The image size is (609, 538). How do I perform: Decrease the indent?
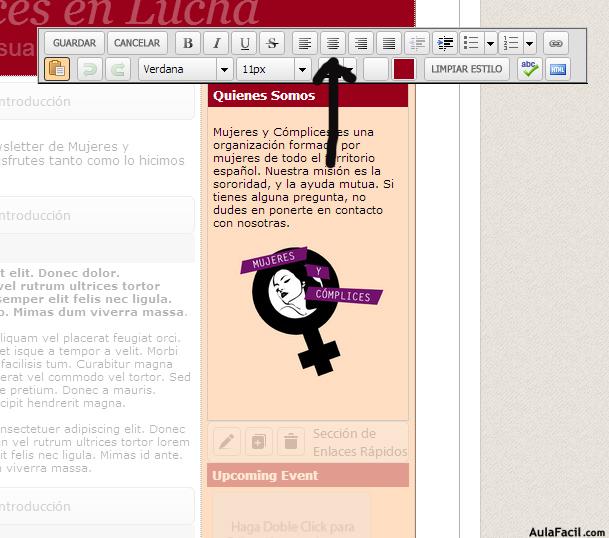point(417,43)
